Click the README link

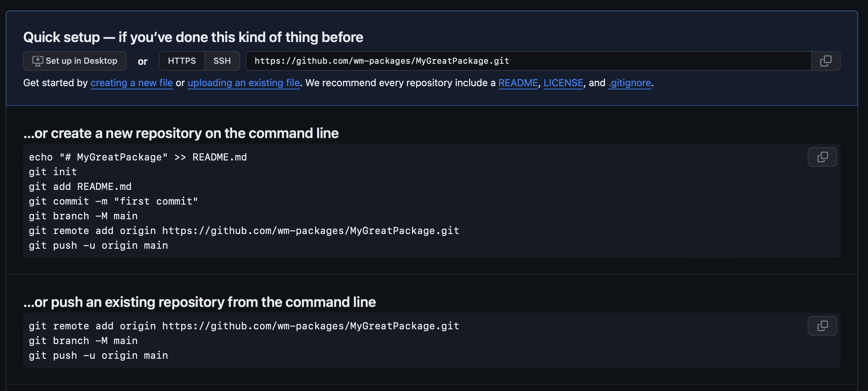[x=518, y=83]
